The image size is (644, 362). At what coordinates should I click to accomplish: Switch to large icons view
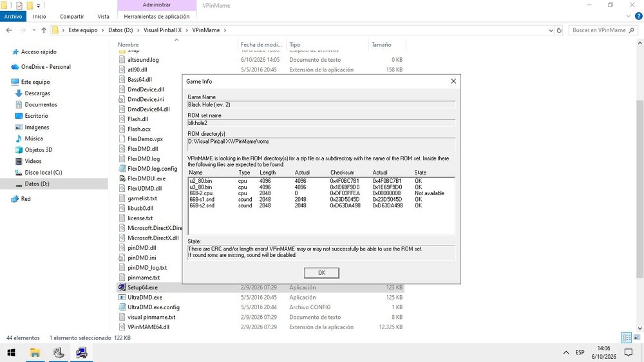(637, 338)
